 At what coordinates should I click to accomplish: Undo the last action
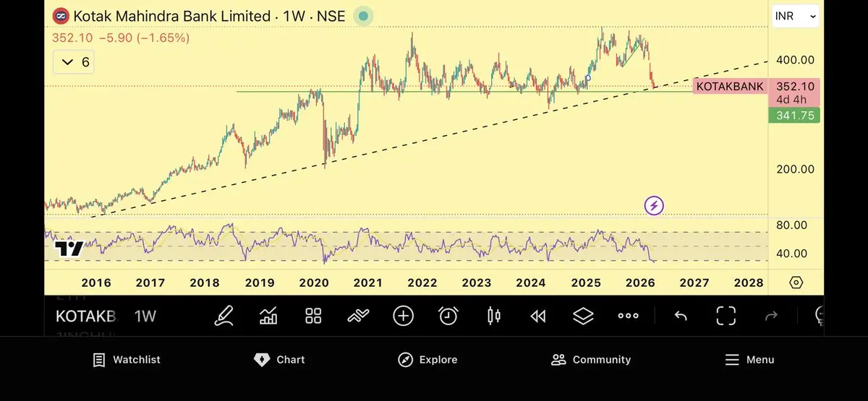pyautogui.click(x=681, y=316)
